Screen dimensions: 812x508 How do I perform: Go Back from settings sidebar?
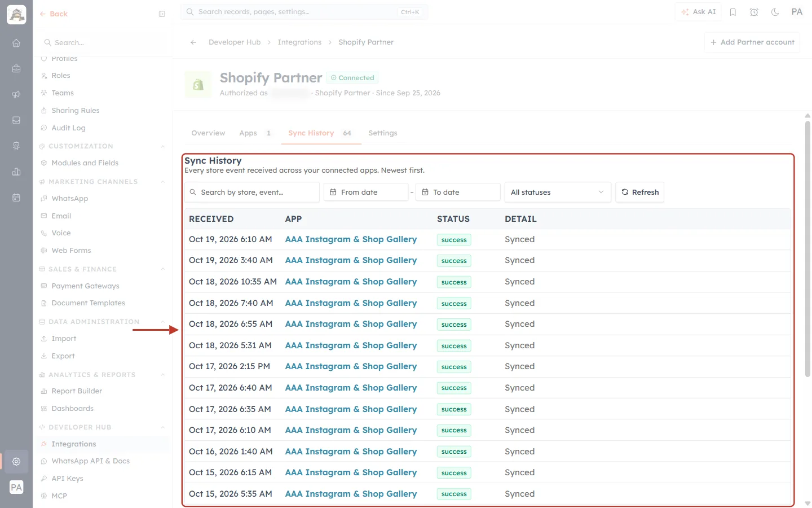pyautogui.click(x=54, y=14)
